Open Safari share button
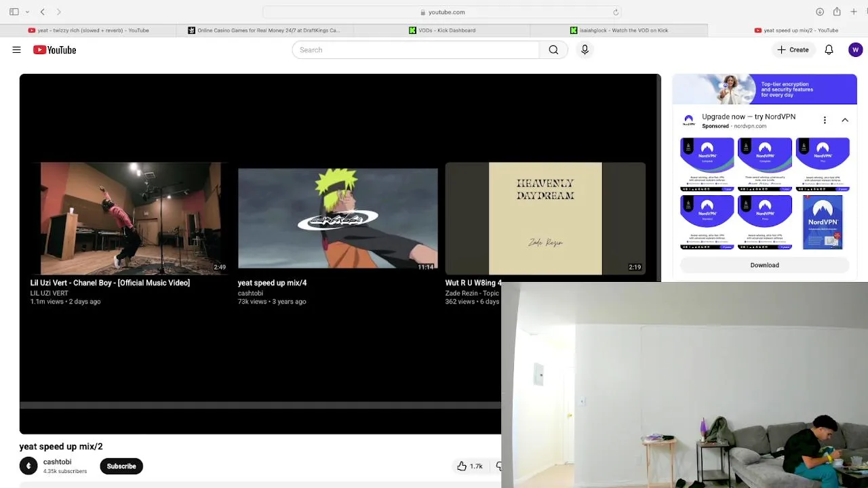The height and width of the screenshot is (488, 868). 837,12
